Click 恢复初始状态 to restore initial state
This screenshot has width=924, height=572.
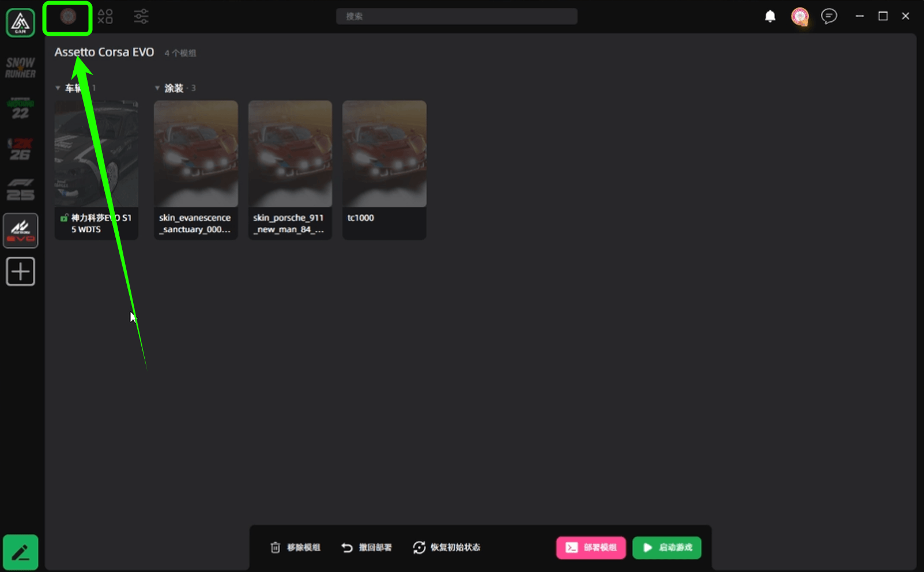point(447,547)
